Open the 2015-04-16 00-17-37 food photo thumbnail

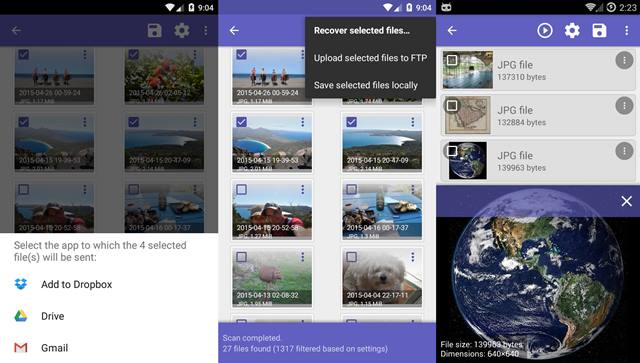382,210
